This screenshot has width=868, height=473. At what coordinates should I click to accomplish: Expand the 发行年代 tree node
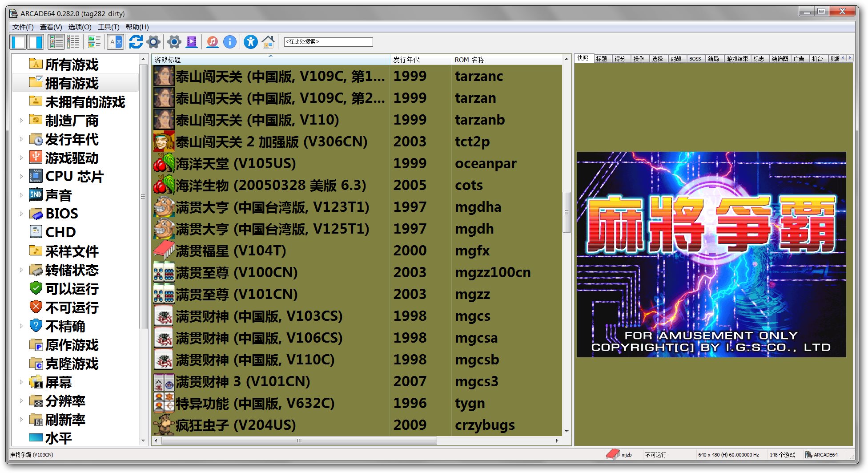click(x=21, y=139)
